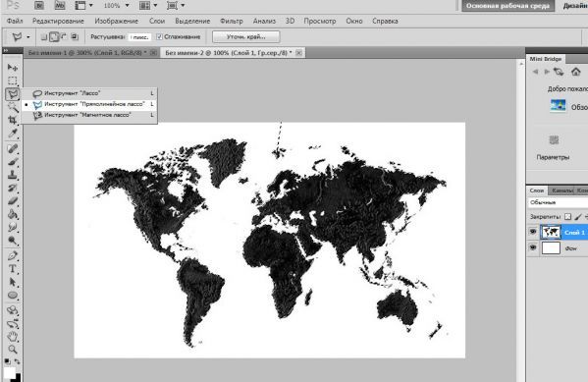Select the Дизайн workspace
This screenshot has height=382, width=588.
click(574, 6)
